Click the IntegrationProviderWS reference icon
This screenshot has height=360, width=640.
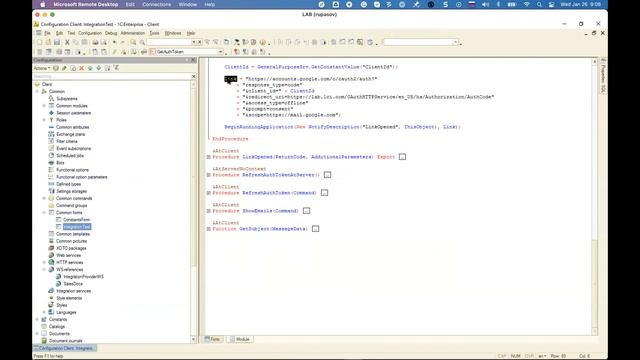tap(58, 276)
